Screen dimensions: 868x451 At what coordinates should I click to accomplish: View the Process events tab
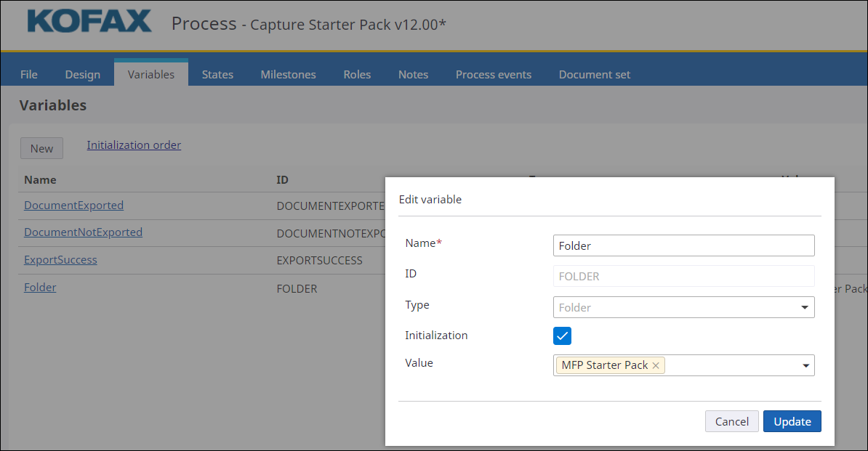click(x=493, y=74)
